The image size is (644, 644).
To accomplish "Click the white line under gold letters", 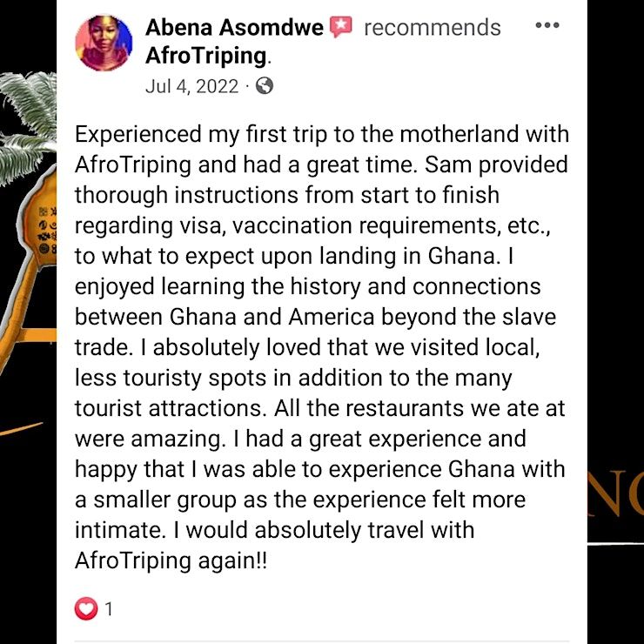I will 617,544.
